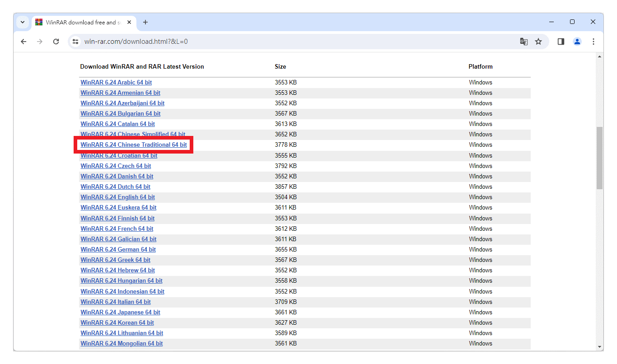Go forward to the next page
Viewport: 617px width, 364px height.
40,42
